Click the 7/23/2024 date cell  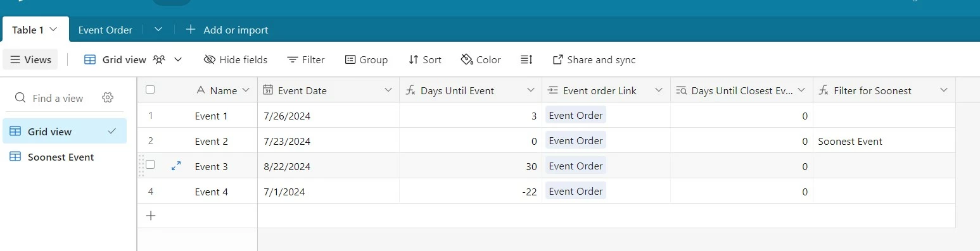pyautogui.click(x=328, y=141)
